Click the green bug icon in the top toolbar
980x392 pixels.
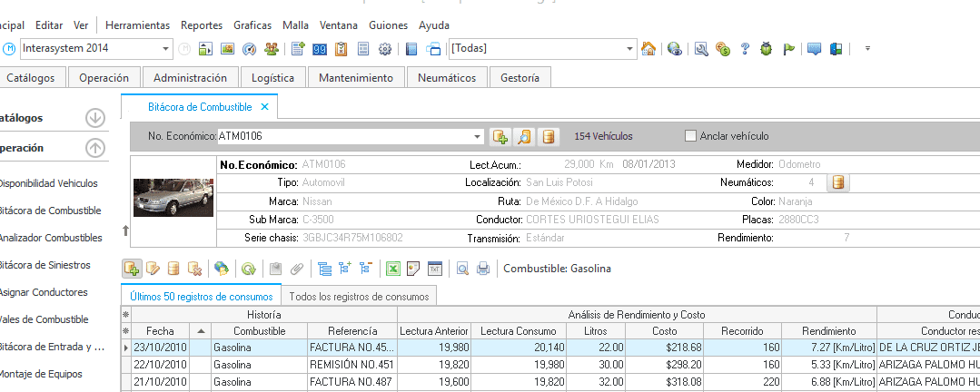tap(767, 49)
